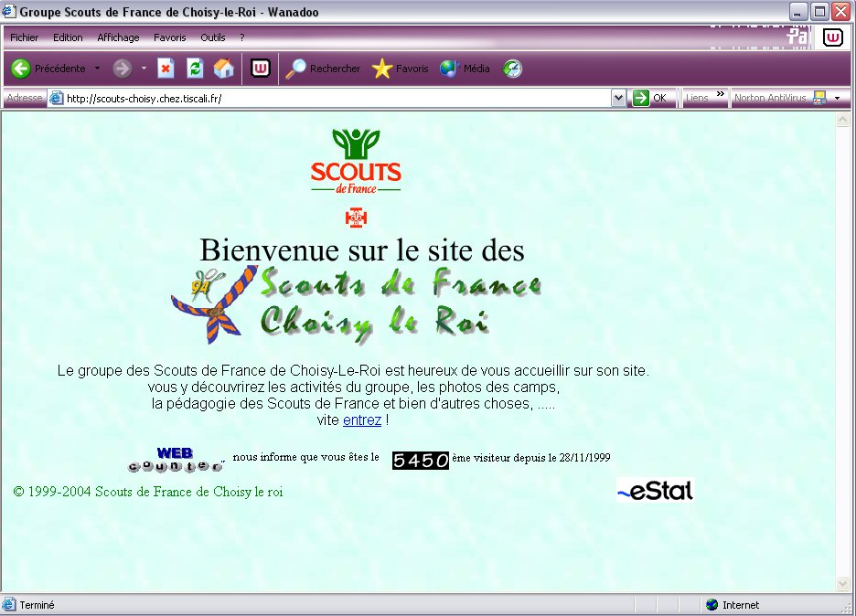Open Rechercher search magnifier
This screenshot has height=616, width=856.
(296, 69)
